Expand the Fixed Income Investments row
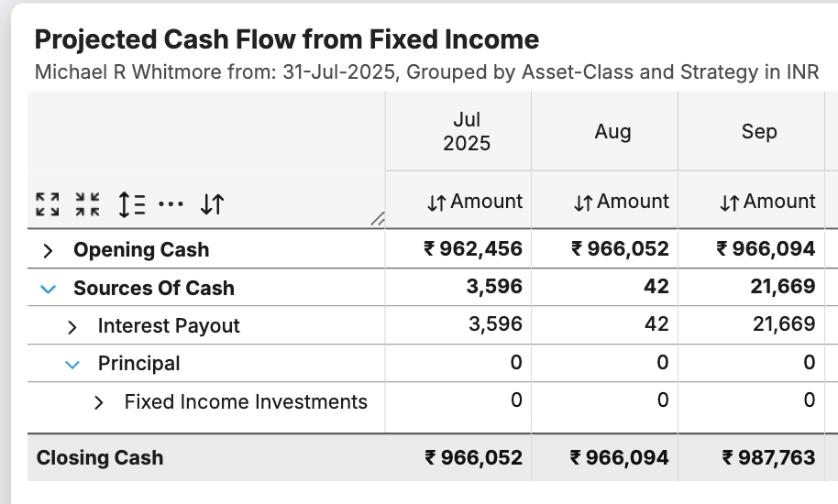This screenshot has width=838, height=504. pos(100,402)
